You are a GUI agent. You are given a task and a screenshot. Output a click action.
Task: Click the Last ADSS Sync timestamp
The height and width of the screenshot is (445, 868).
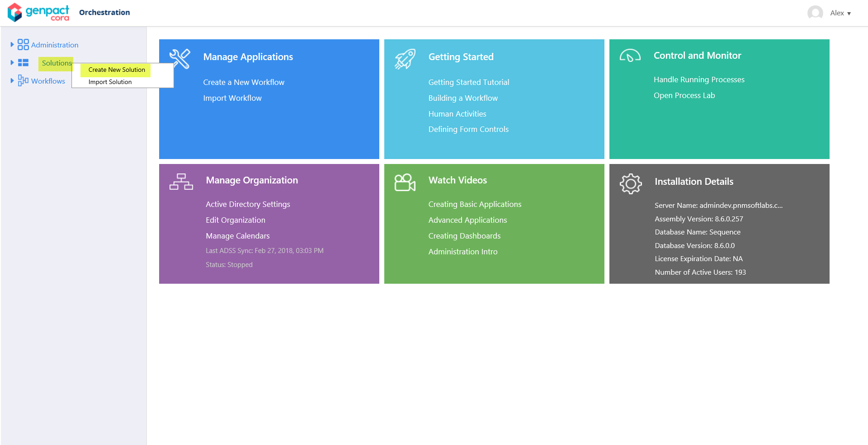264,251
